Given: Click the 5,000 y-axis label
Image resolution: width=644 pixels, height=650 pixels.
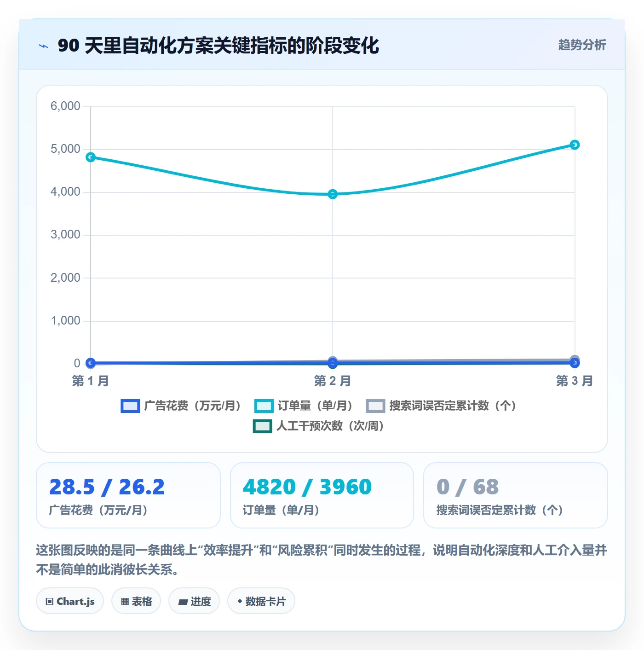Looking at the screenshot, I should coord(65,149).
